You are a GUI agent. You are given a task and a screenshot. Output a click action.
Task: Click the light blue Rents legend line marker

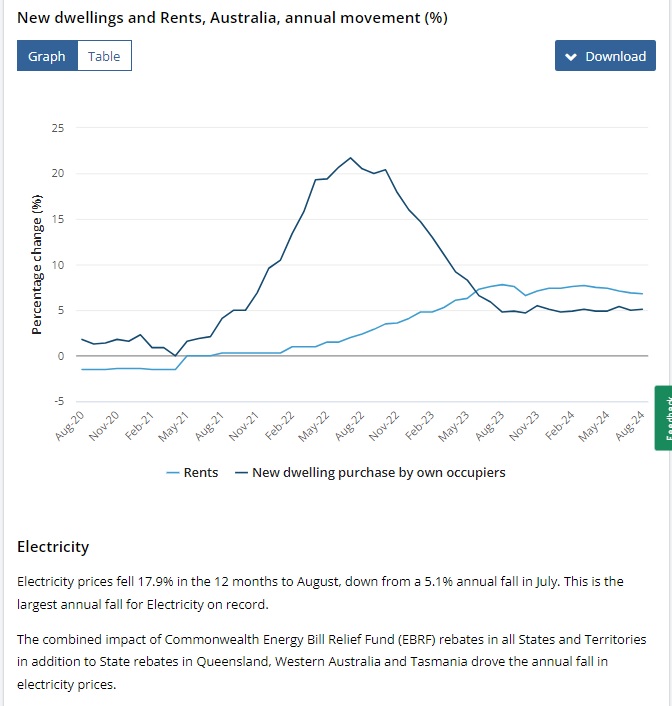coord(172,472)
